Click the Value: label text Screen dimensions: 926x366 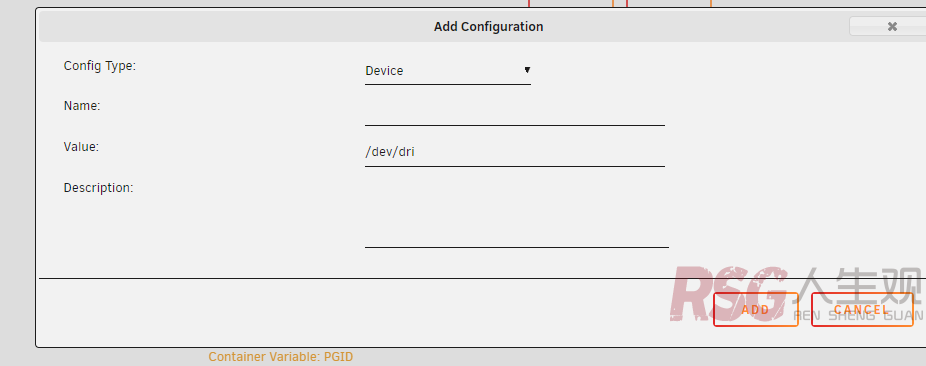81,146
